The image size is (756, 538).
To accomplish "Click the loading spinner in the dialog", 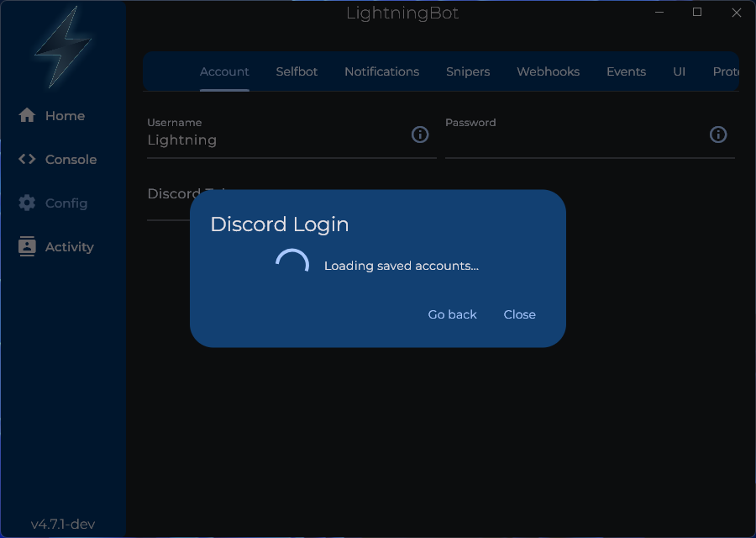I will [292, 262].
